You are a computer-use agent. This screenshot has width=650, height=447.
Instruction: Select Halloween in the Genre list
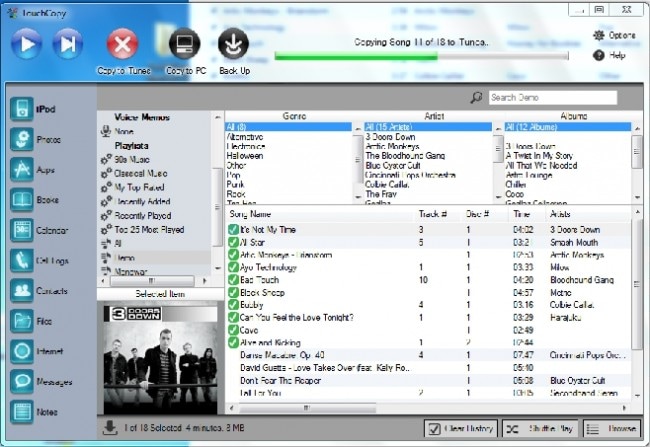(245, 156)
